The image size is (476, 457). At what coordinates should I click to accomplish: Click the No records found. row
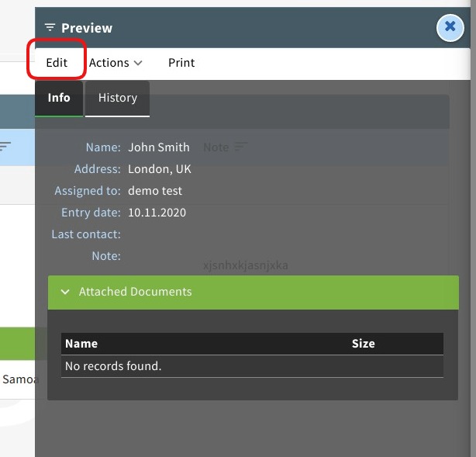pos(252,366)
